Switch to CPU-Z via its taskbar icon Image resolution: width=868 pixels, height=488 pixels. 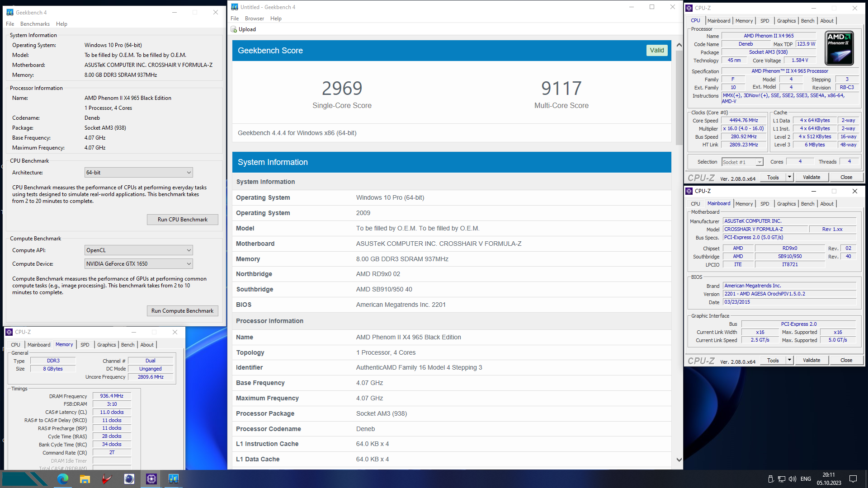(151, 479)
